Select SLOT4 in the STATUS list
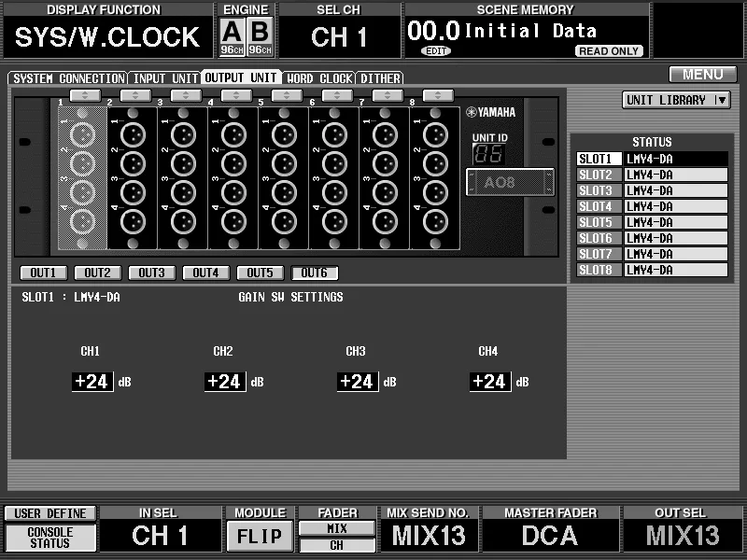 point(652,206)
